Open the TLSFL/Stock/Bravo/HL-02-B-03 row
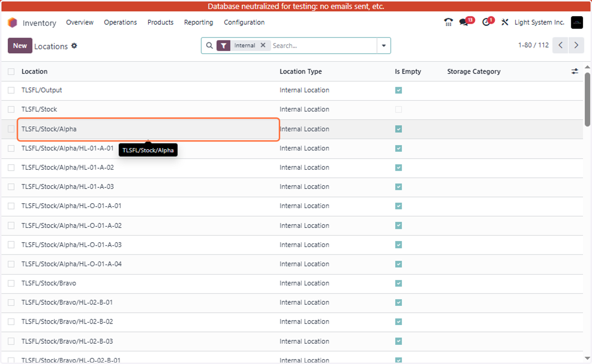The width and height of the screenshot is (592, 364). (x=292, y=341)
